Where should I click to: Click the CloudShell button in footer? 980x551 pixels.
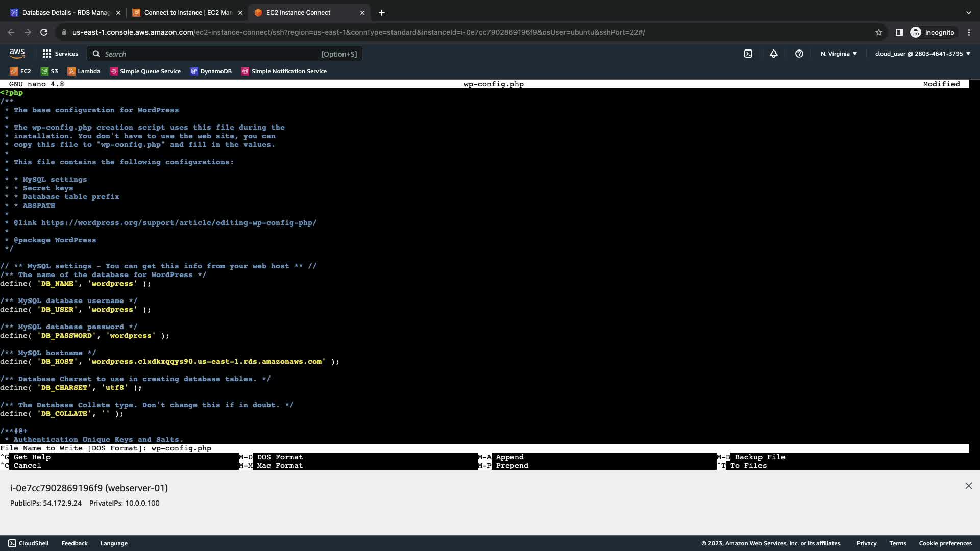(x=29, y=543)
